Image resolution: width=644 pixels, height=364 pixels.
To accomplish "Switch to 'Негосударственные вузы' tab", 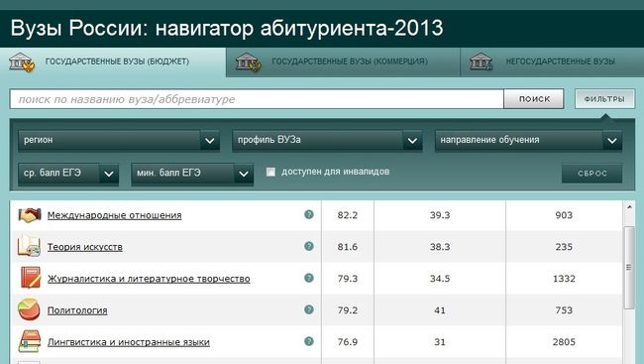I will point(552,62).
